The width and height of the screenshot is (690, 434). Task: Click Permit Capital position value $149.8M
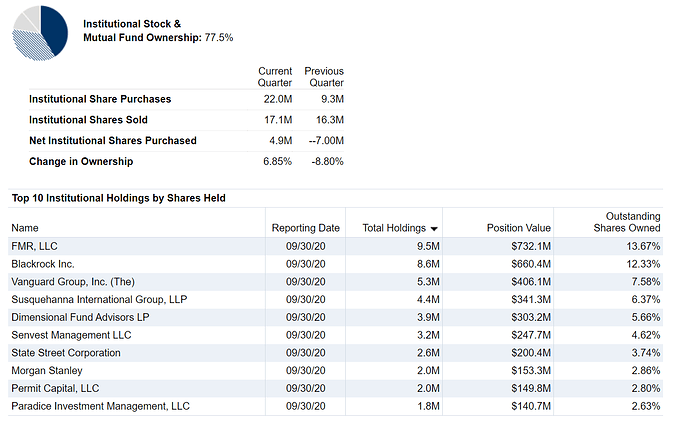[x=531, y=388]
